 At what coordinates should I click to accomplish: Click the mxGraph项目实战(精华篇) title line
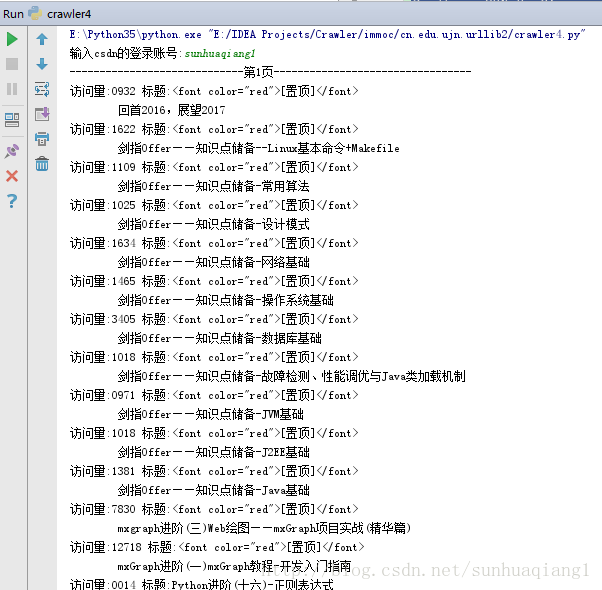[264, 528]
